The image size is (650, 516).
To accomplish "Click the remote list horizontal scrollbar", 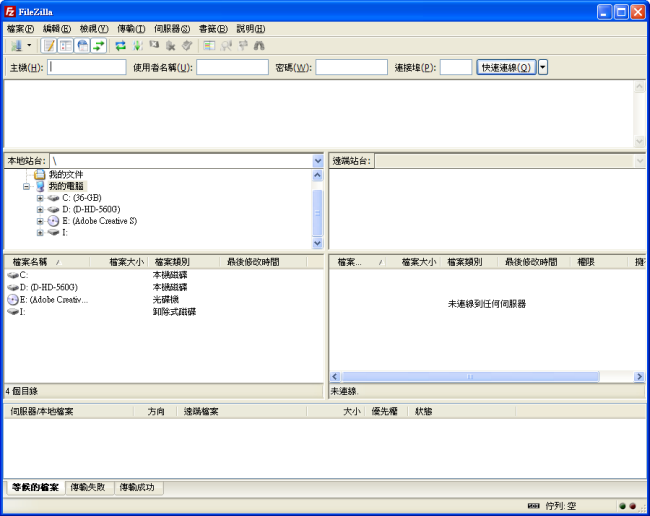I will (x=470, y=377).
